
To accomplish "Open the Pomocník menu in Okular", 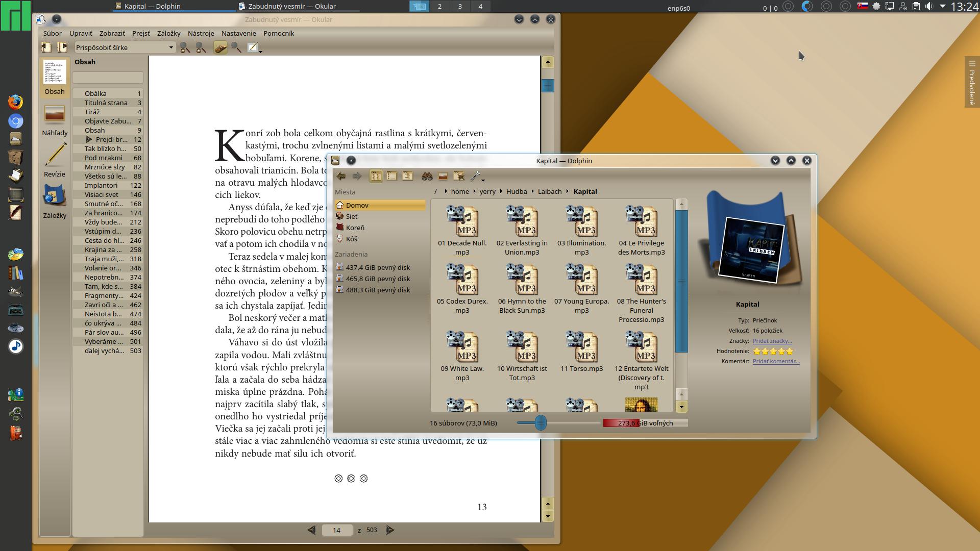I will point(279,33).
